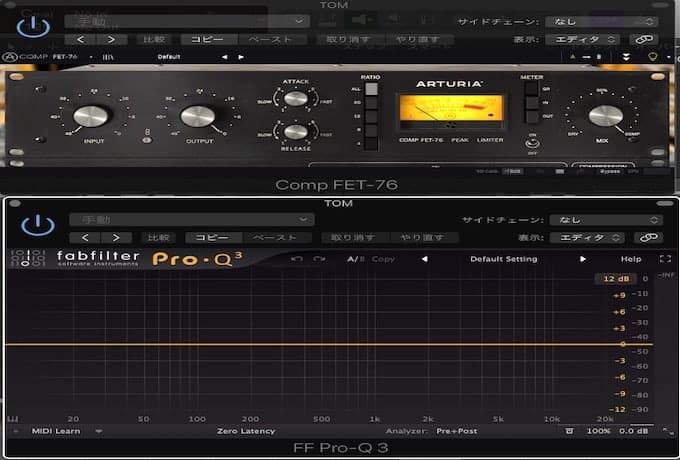Screen dimensions: 680x460
Task: Click Pro-Q 3 interface resize icon at bottom right
Action: click(666, 431)
